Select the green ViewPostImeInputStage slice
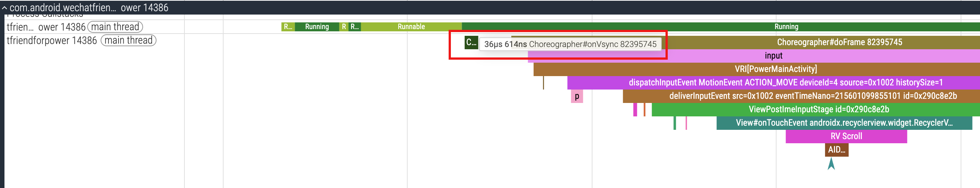 click(x=818, y=110)
